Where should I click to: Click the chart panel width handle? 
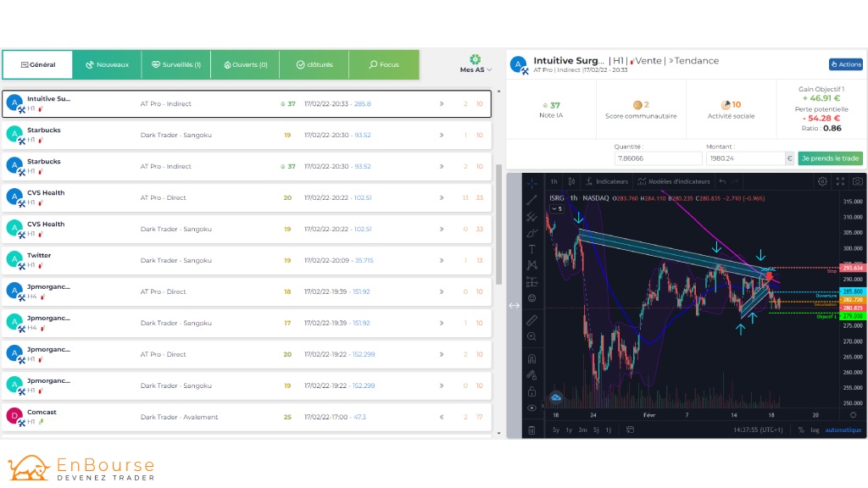click(514, 305)
